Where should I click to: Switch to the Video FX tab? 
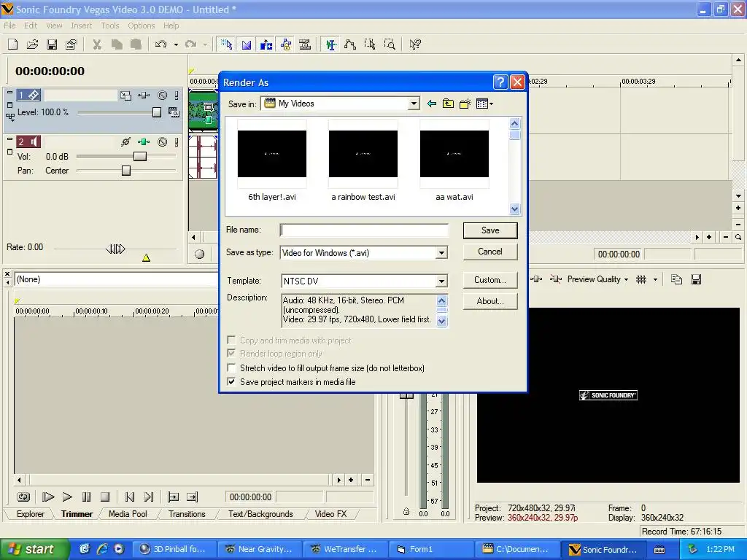pos(330,514)
